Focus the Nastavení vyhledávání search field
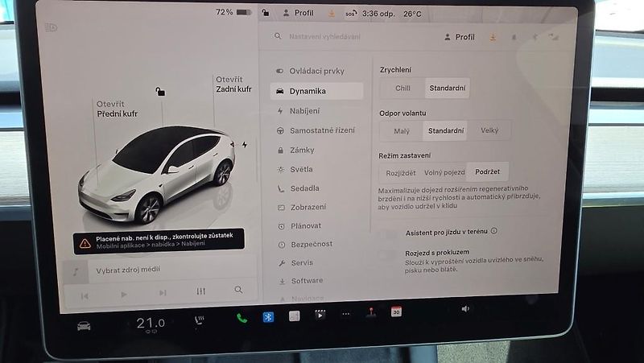Image resolution: width=644 pixels, height=363 pixels. [x=324, y=36]
